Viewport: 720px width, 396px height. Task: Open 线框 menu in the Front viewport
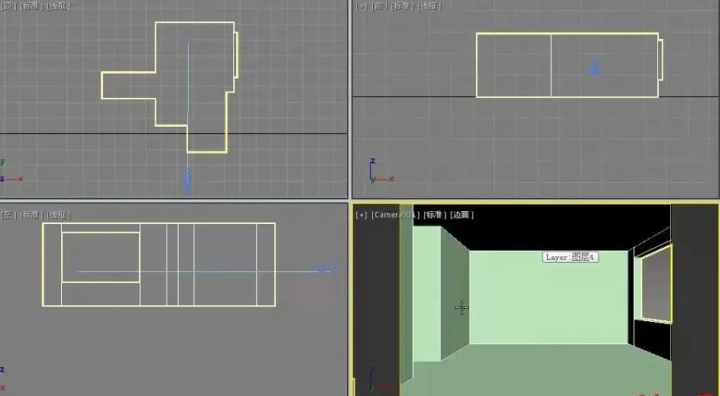[x=429, y=6]
